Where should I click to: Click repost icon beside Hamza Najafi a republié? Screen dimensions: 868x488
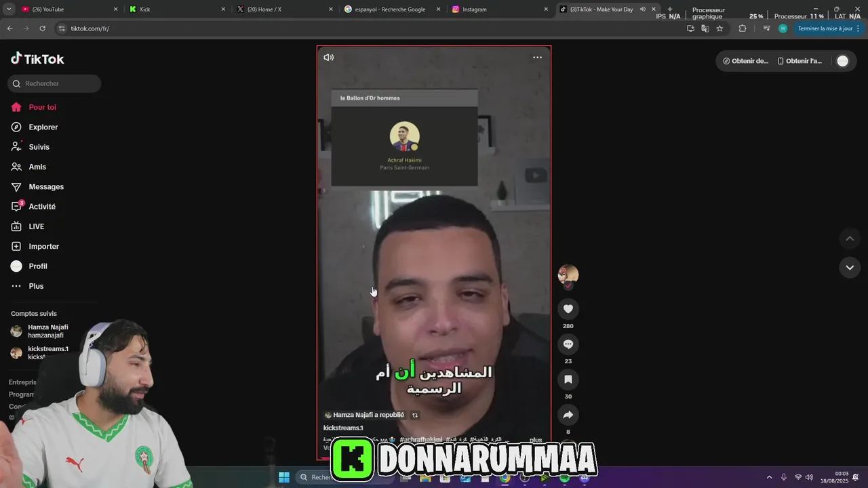[x=415, y=415]
